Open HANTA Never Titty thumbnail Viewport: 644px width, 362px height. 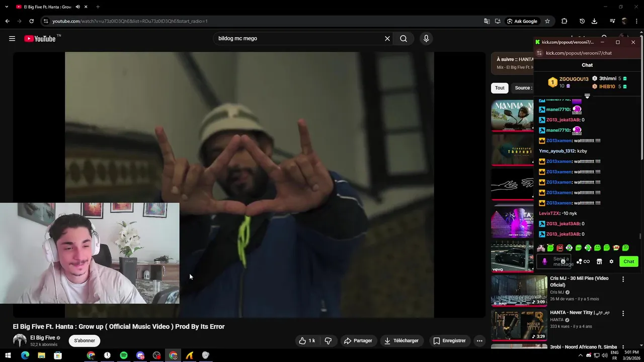tap(519, 325)
